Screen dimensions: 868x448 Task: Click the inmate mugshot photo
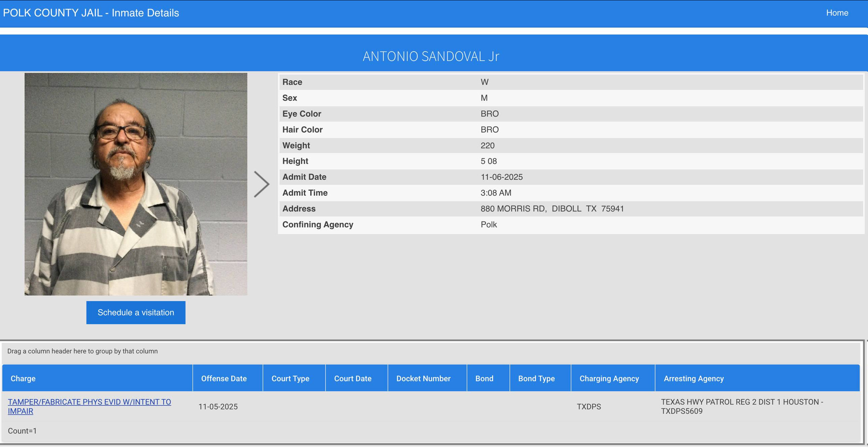(x=136, y=184)
